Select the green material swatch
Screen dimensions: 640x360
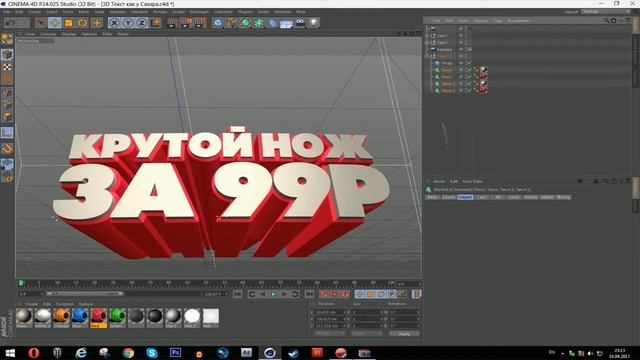point(117,317)
